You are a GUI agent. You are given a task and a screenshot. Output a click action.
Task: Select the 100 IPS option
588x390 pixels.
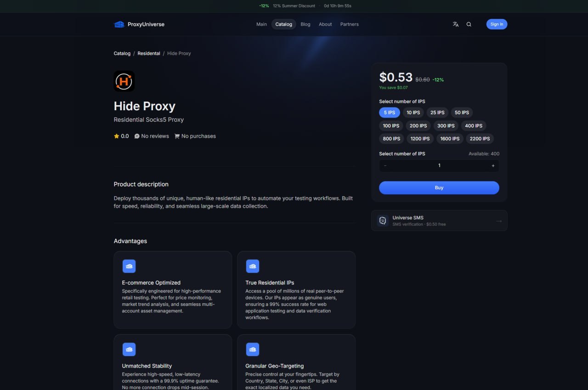tap(391, 125)
